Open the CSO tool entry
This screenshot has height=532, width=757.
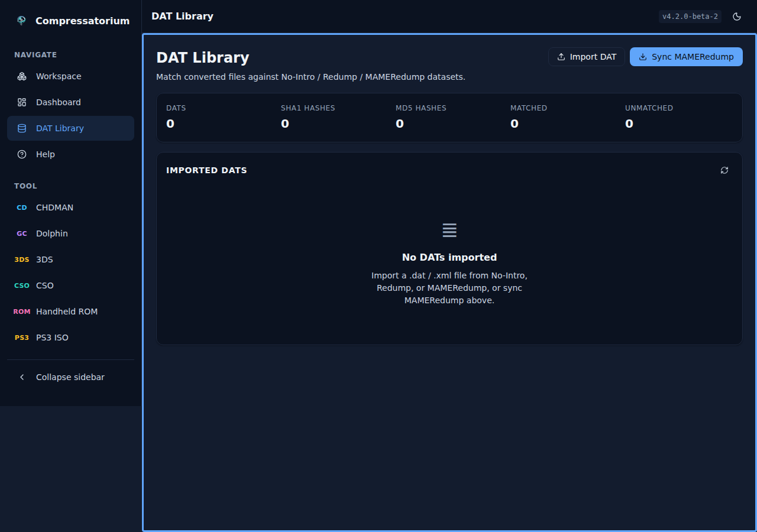(x=70, y=286)
